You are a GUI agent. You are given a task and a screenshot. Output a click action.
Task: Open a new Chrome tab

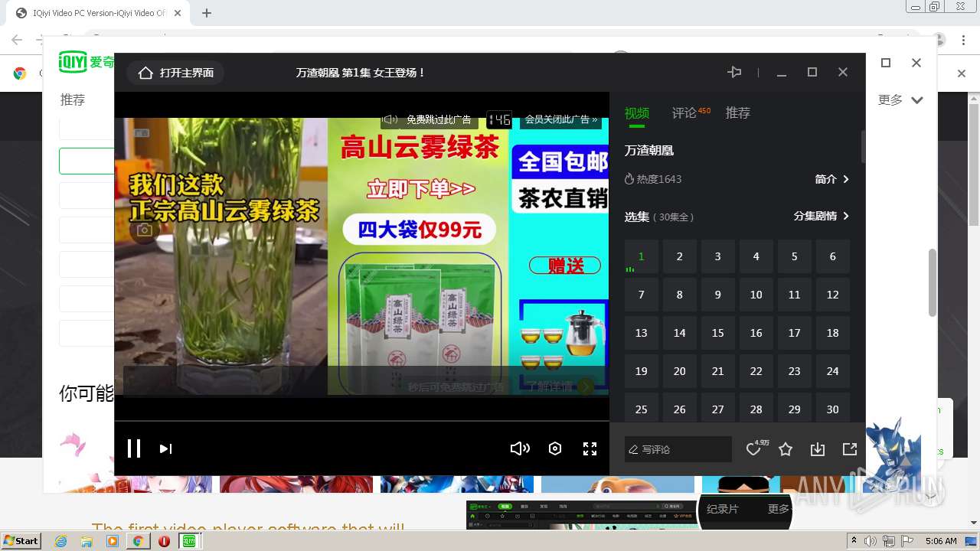pyautogui.click(x=207, y=13)
